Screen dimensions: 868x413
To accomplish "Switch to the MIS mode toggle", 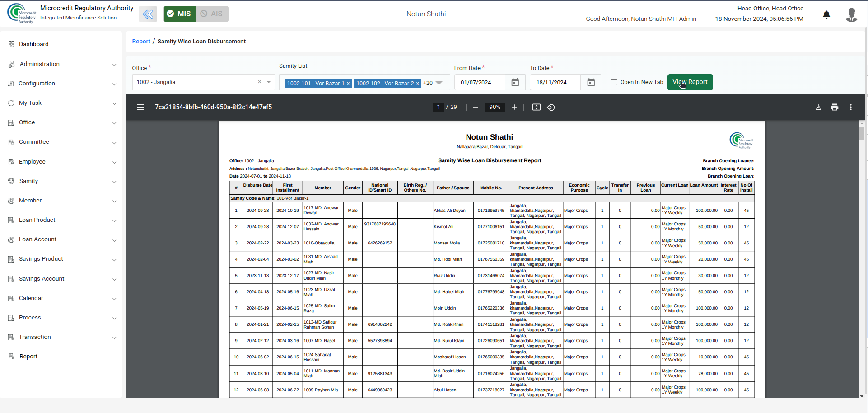I will pos(179,14).
